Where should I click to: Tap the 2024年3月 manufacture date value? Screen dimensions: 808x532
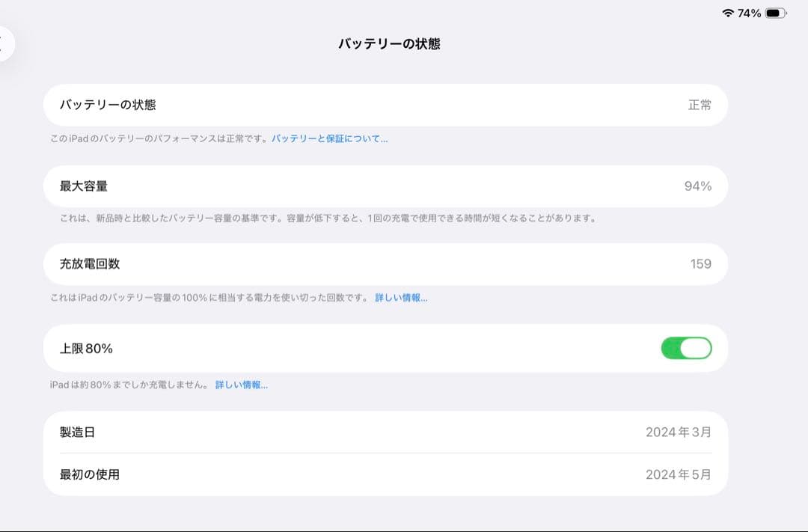pos(679,432)
